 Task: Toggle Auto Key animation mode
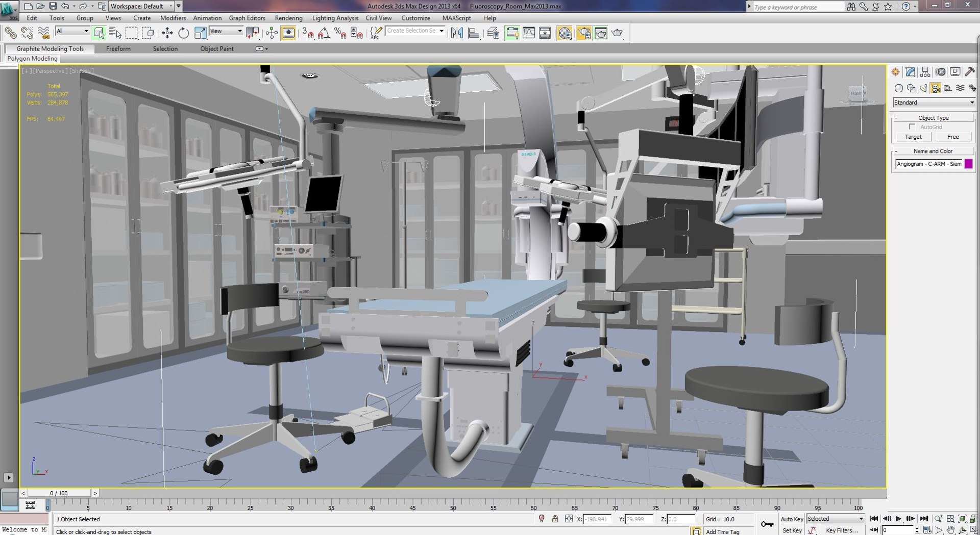[792, 519]
